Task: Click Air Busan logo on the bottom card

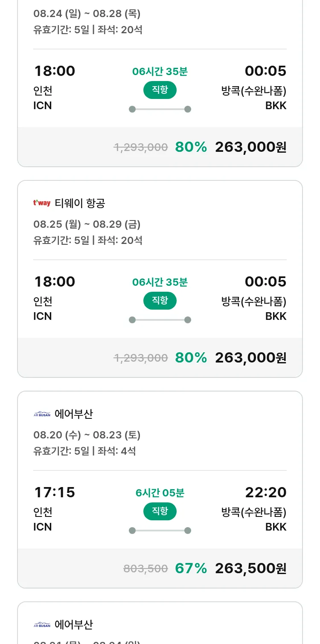Action: tap(42, 625)
